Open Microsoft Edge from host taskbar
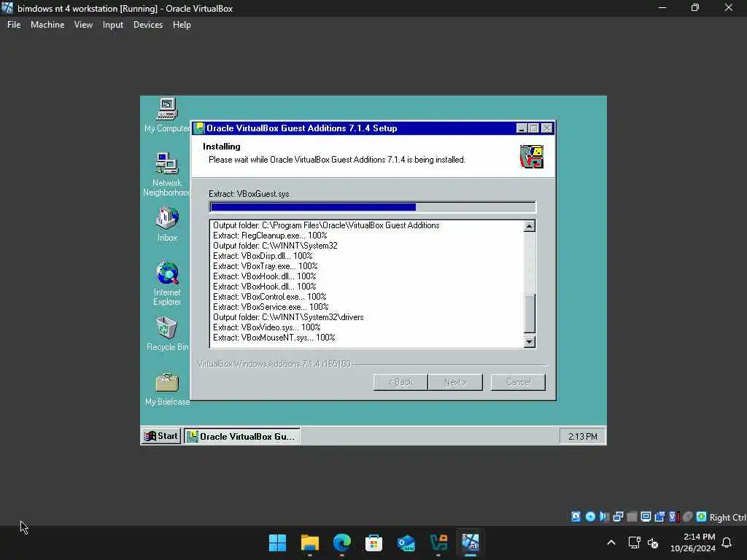Viewport: 747px width, 560px height. click(x=341, y=542)
